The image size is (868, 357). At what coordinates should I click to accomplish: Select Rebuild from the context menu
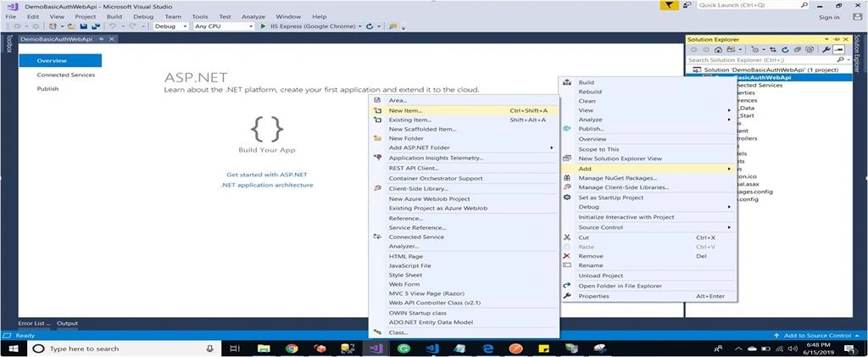click(x=648, y=92)
